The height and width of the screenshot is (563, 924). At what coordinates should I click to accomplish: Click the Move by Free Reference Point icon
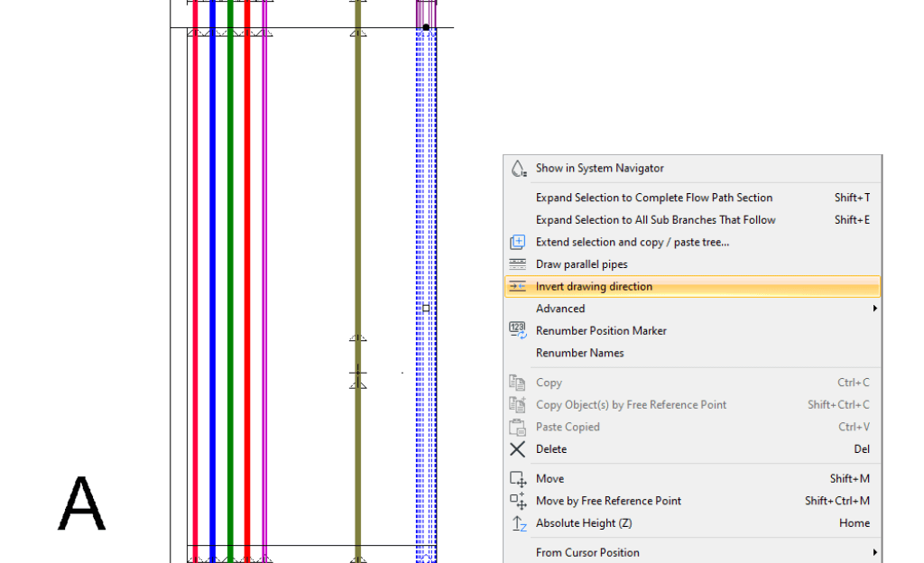(x=518, y=501)
